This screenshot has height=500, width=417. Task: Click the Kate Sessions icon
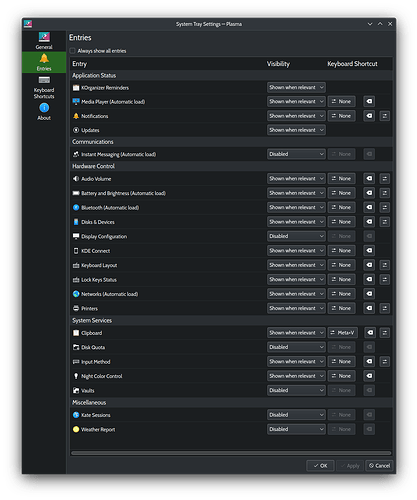76,415
